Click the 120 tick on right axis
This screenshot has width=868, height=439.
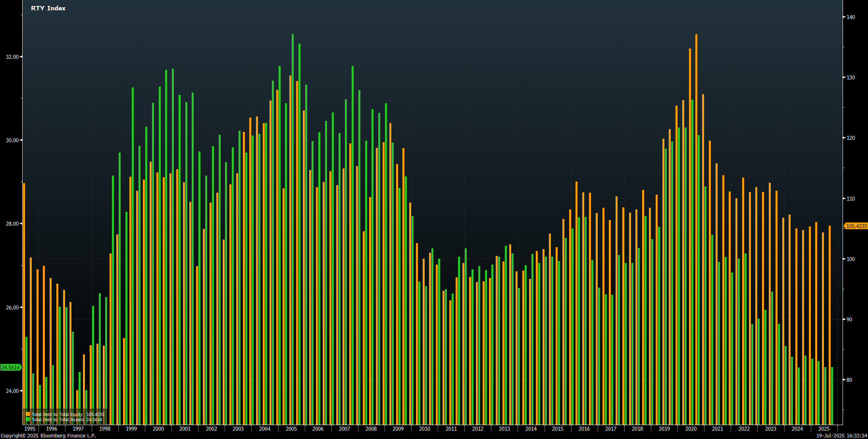tap(851, 138)
